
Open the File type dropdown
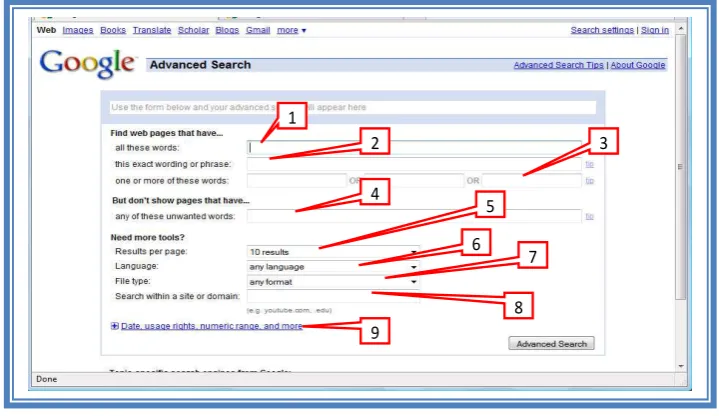[332, 282]
